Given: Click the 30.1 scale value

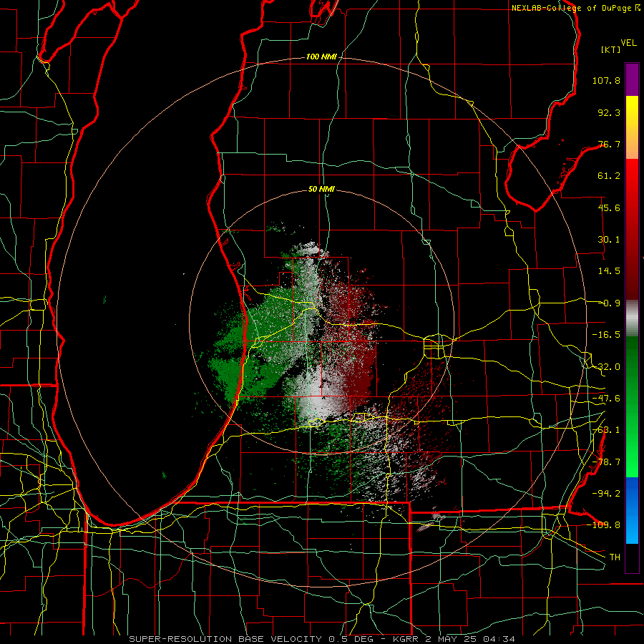Looking at the screenshot, I should pos(609,240).
